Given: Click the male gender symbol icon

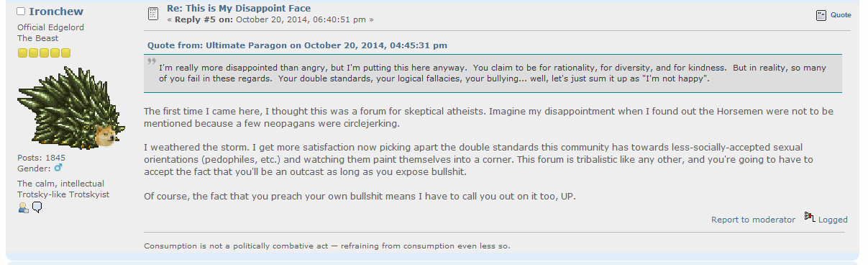Looking at the screenshot, I should (58, 168).
